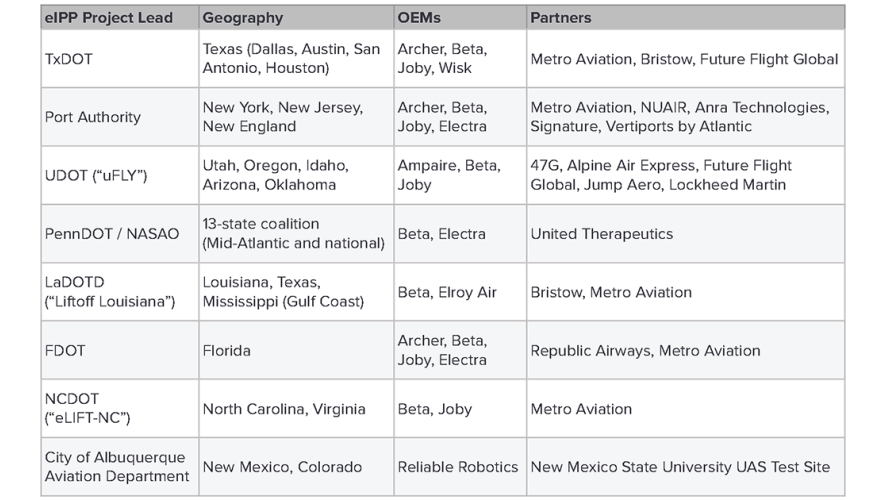Click the Texas cities geography cell
The width and height of the screenshot is (885, 500).
pos(291,59)
